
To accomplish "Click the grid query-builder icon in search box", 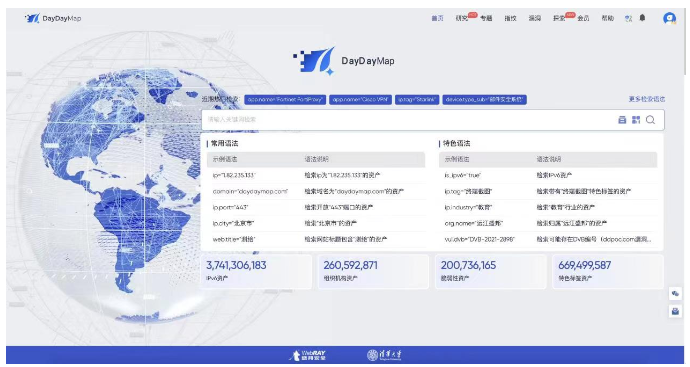I will (x=636, y=120).
